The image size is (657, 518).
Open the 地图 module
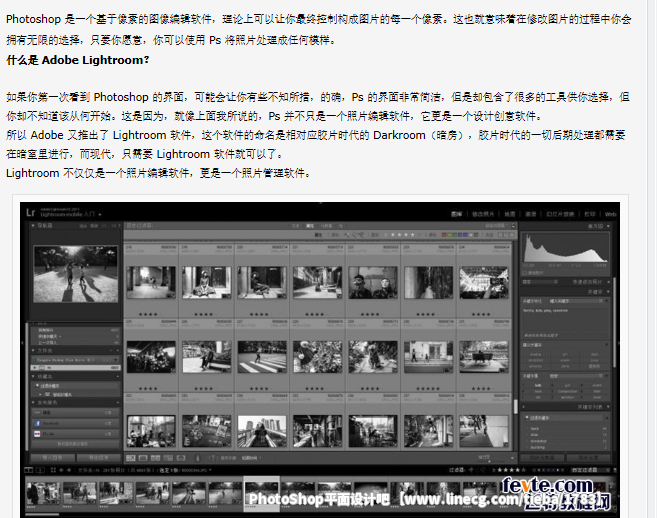click(510, 214)
